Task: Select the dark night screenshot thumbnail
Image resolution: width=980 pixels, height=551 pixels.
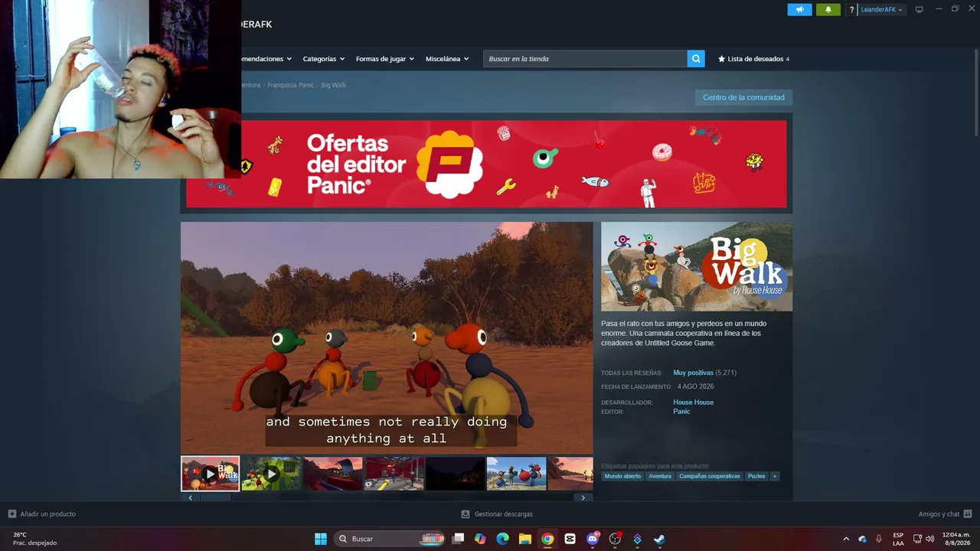Action: (456, 474)
